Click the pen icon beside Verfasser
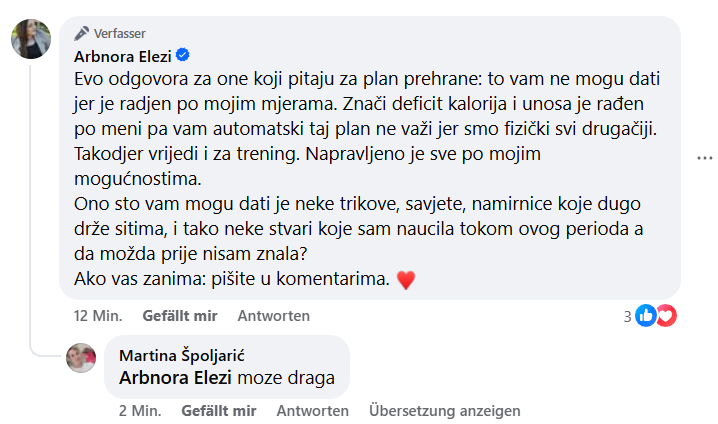Image resolution: width=718 pixels, height=424 pixels. [x=83, y=32]
